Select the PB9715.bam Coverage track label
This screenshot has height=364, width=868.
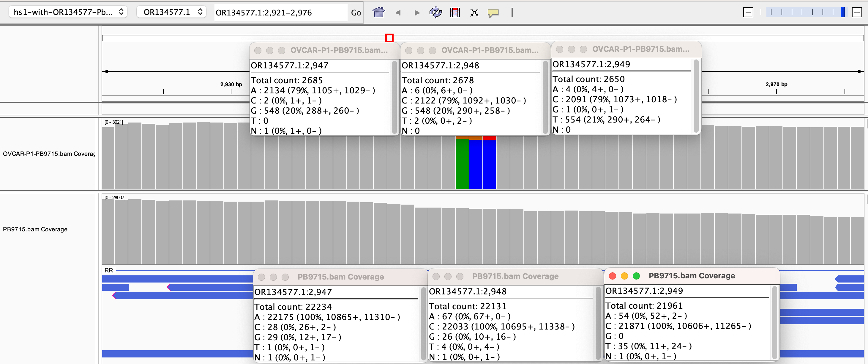point(35,229)
